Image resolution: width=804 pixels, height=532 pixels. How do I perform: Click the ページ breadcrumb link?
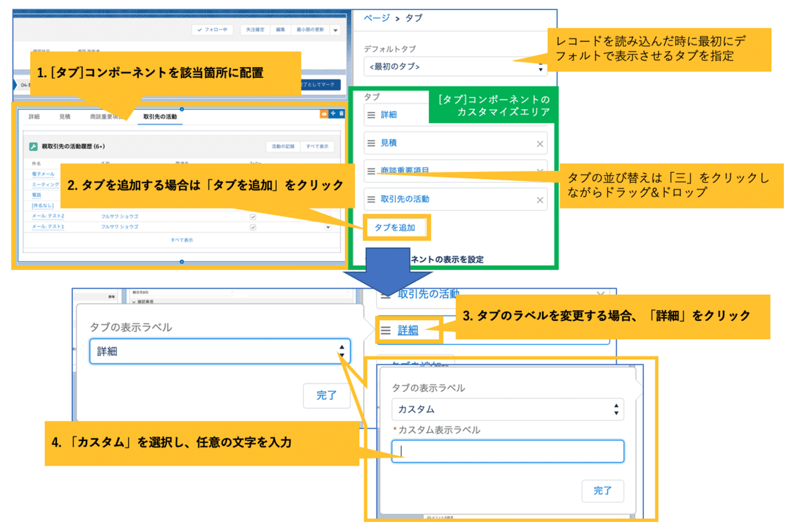coord(377,18)
